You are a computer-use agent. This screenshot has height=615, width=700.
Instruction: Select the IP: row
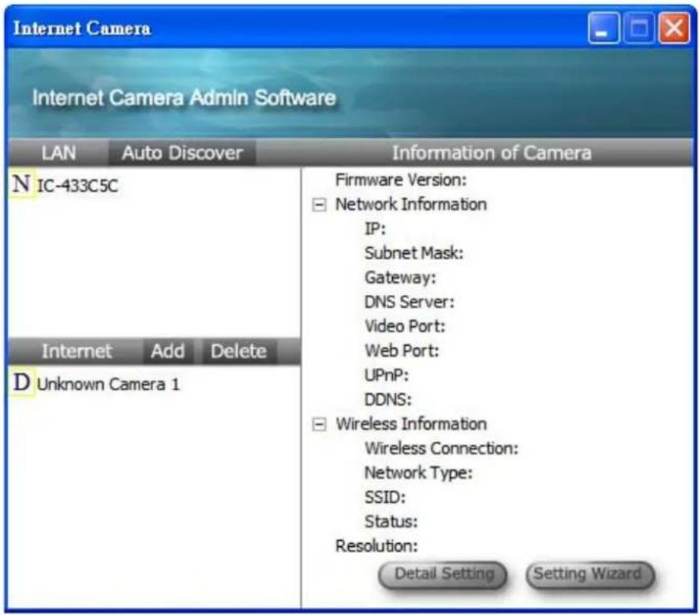click(375, 229)
